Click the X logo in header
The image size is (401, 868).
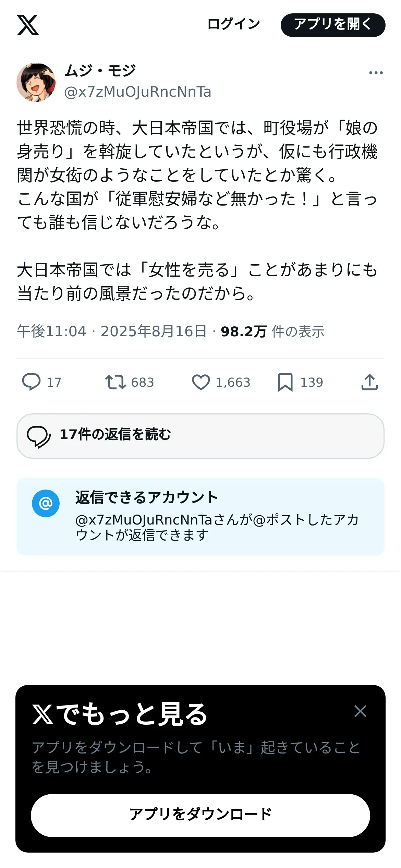tap(28, 25)
